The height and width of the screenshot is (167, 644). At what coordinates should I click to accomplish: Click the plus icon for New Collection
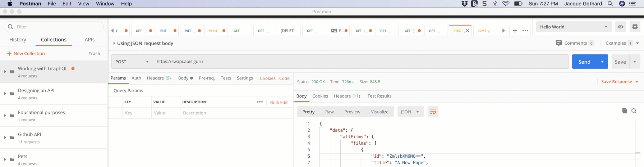[9, 53]
